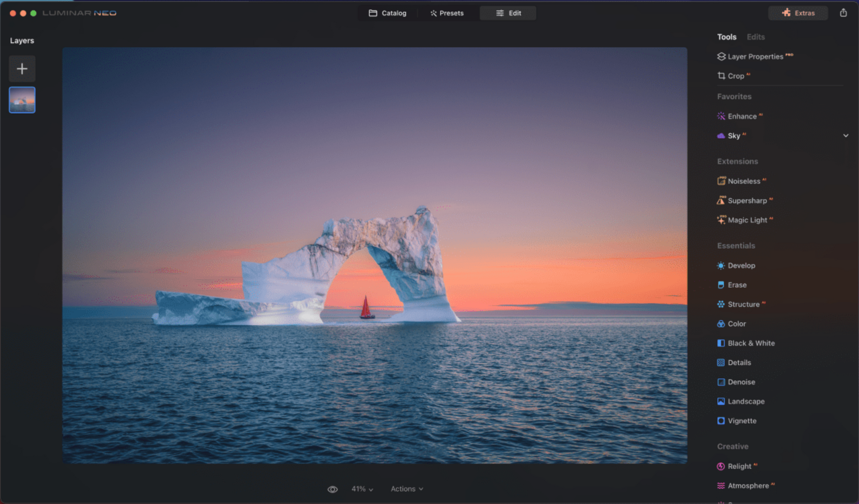The width and height of the screenshot is (859, 504).
Task: Select the Magic Light tool
Action: click(x=746, y=220)
